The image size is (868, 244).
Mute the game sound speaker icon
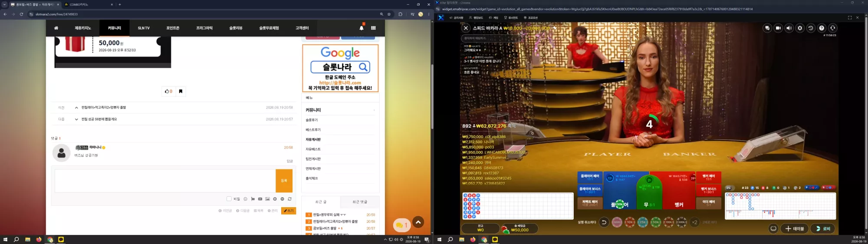pos(789,28)
